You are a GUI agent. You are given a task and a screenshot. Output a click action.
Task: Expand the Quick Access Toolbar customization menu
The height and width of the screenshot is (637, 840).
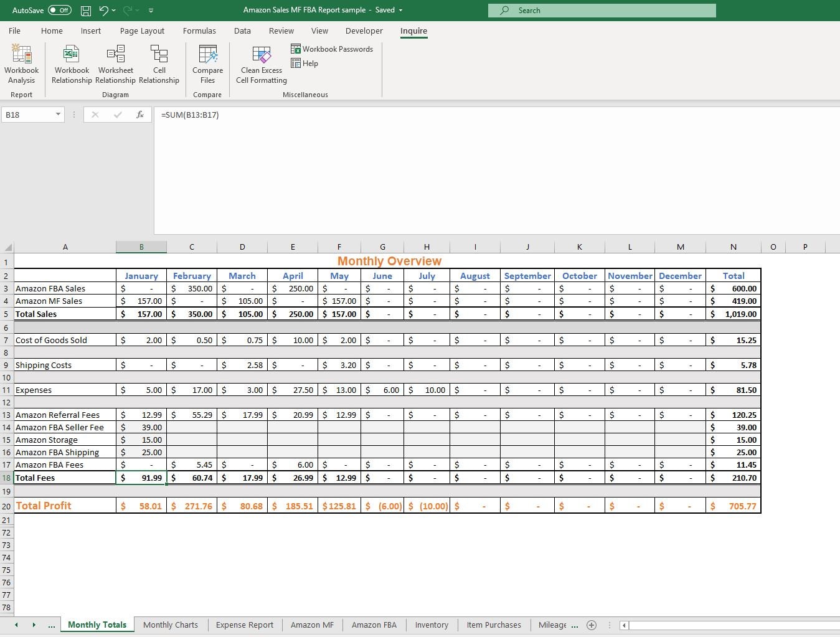(151, 10)
